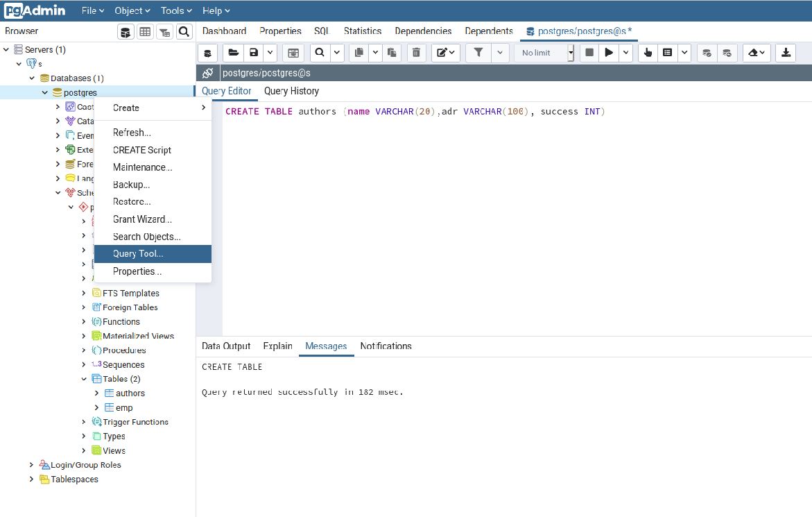Select Query Tool... in the context menu
Image resolution: width=812 pixels, height=517 pixels.
(x=138, y=254)
